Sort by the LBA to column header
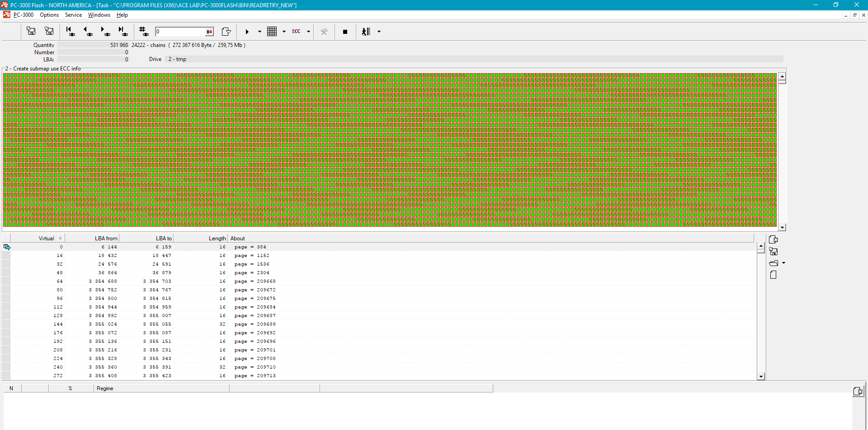868x430 pixels. coord(146,238)
